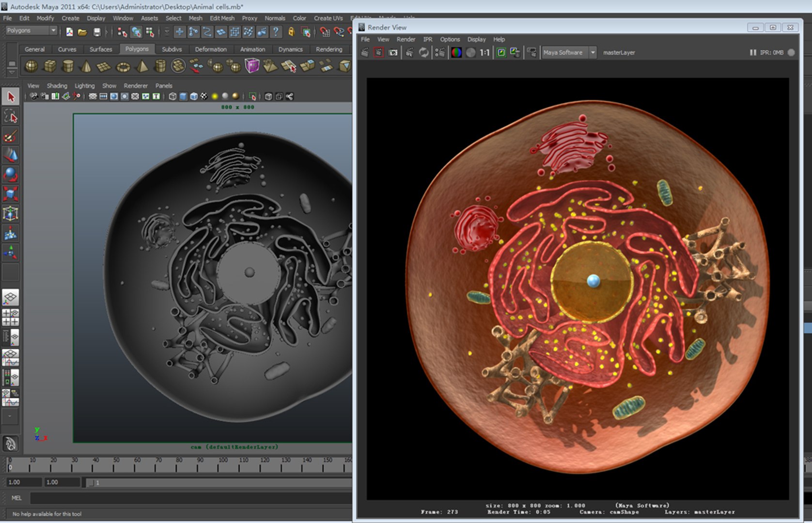812x523 pixels.
Task: Open the Edit Mesh menu
Action: pyautogui.click(x=222, y=18)
